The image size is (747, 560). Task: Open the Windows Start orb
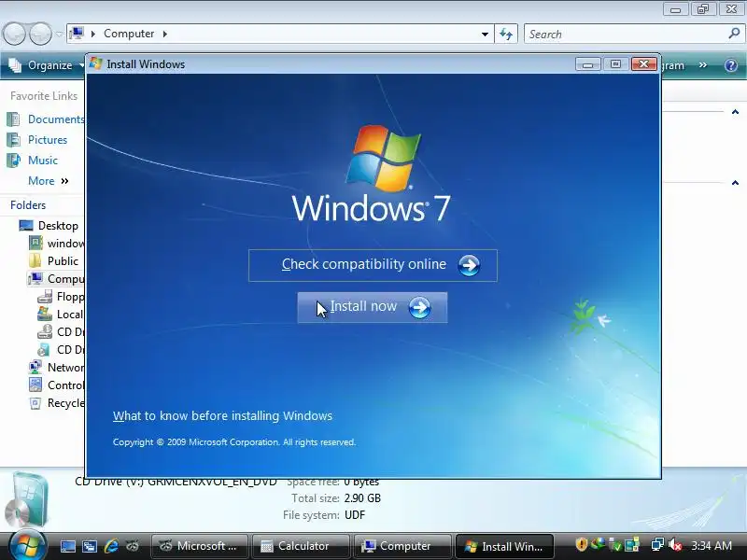pos(27,545)
